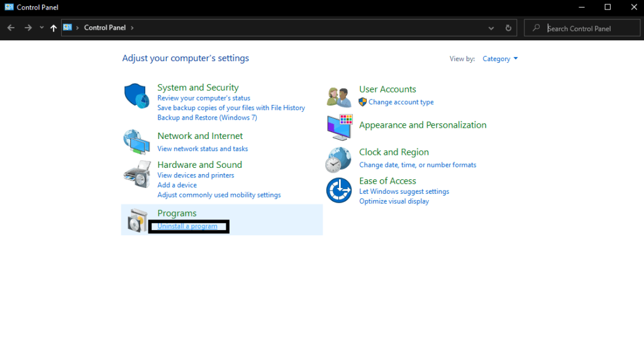Open the Ease of Access icon
644x361 pixels.
tap(339, 190)
